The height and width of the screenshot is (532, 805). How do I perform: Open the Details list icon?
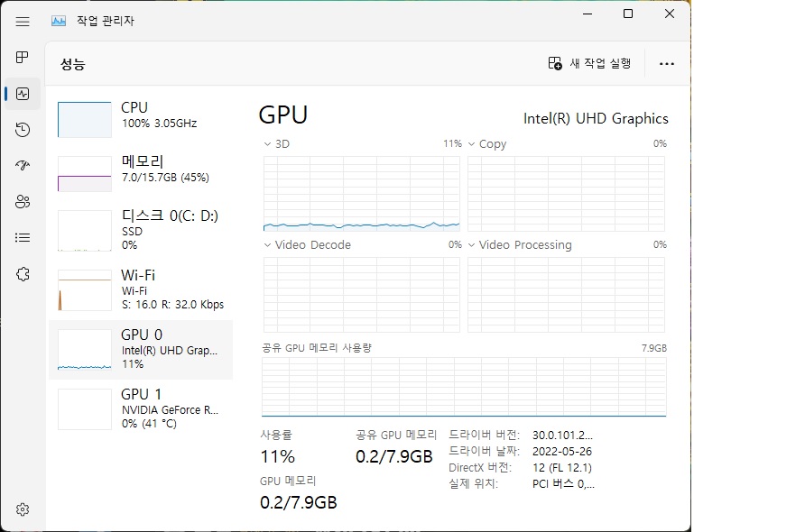[x=22, y=237]
